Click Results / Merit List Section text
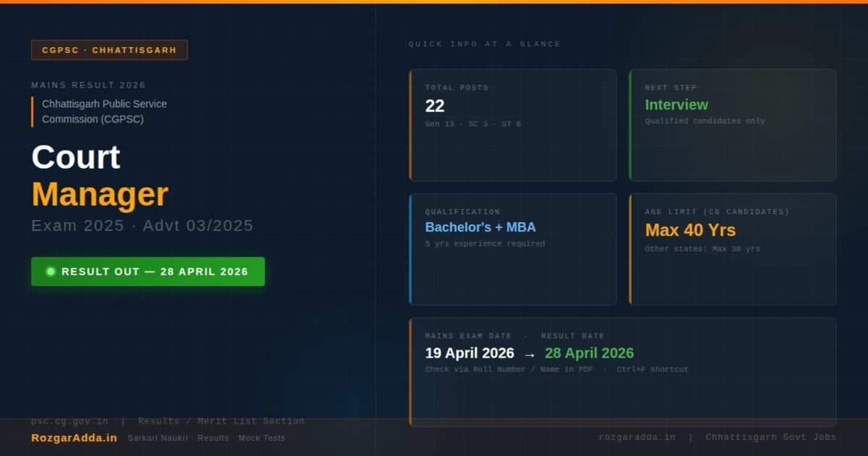This screenshot has height=456, width=868. [221, 421]
